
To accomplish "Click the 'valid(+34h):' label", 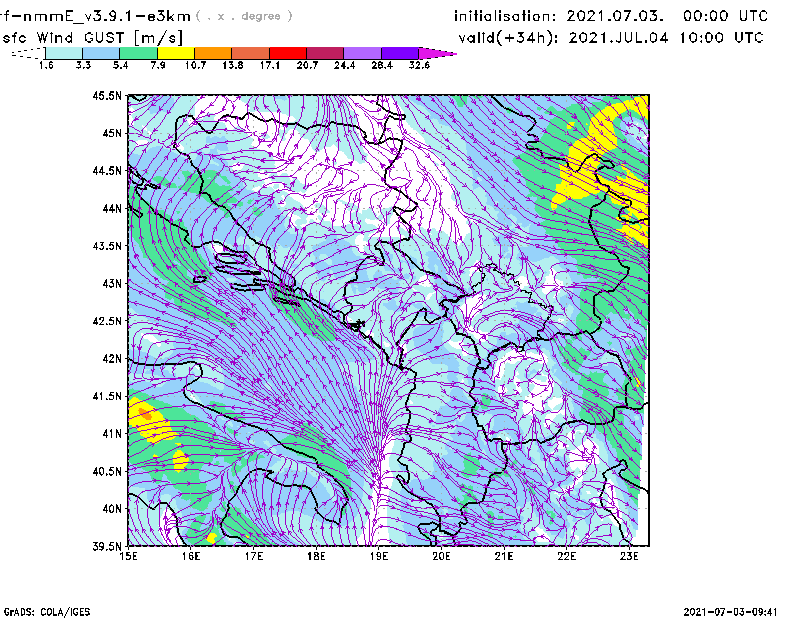I will 509,38.
